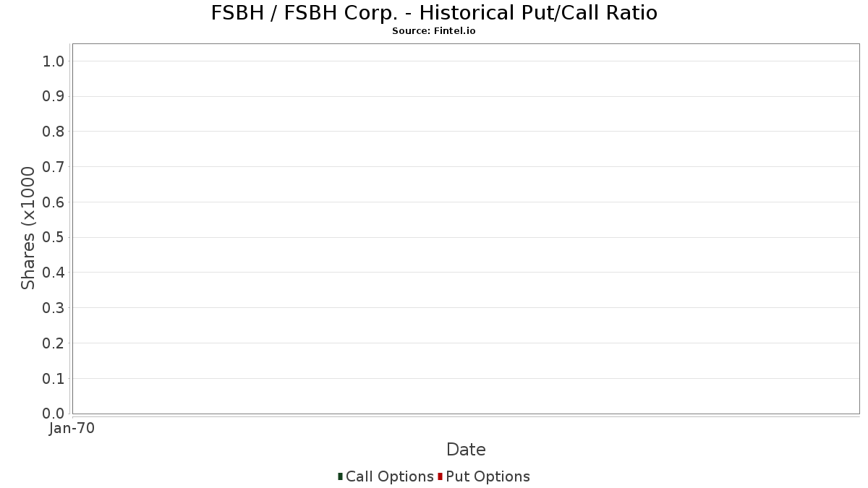Select the 0.4 y-axis tick label
868x488 pixels.
click(x=54, y=273)
